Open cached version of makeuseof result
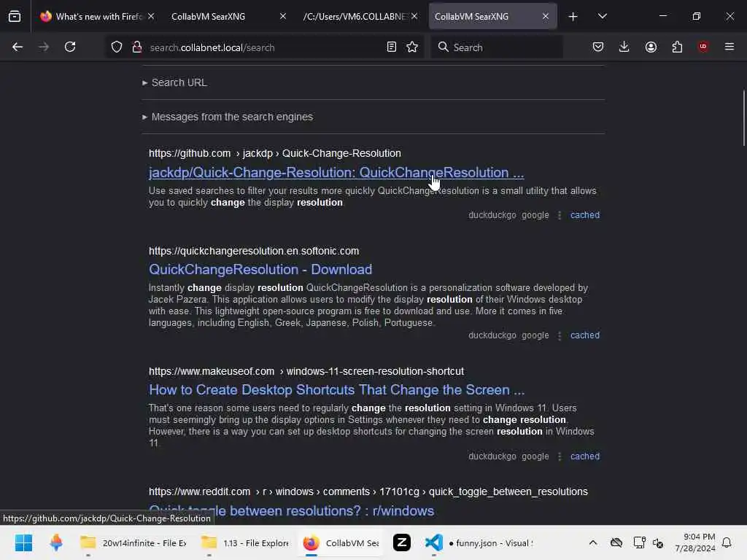 [585, 456]
